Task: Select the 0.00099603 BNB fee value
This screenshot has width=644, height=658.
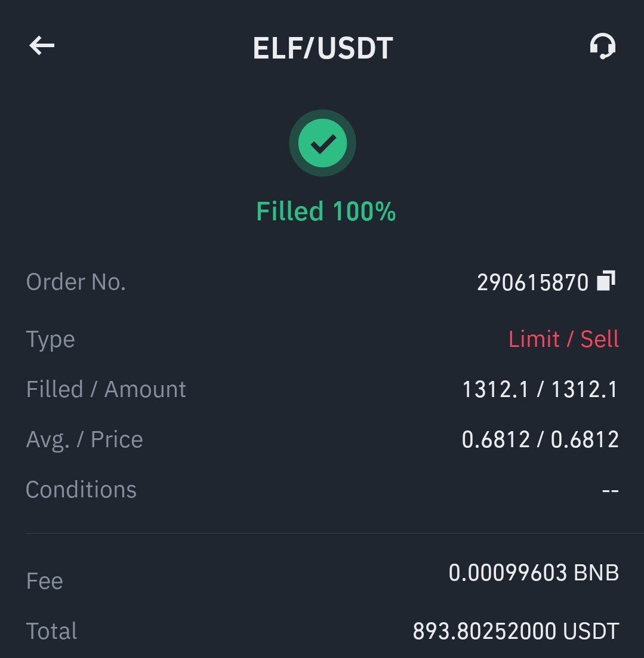Action: tap(534, 573)
